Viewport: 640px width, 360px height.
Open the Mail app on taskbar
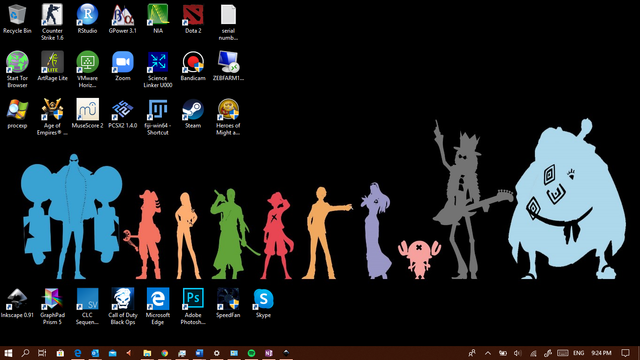coord(113,353)
